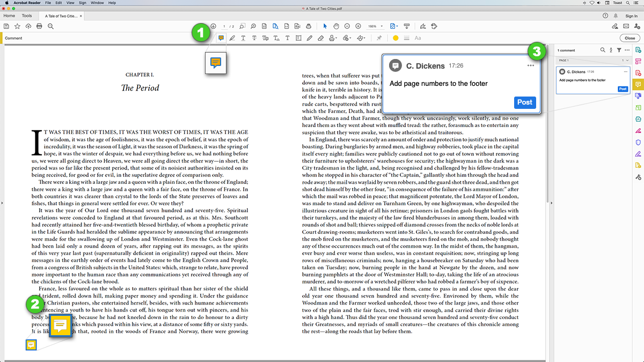Activate the Selection arrow tool
The image size is (644, 362).
325,26
